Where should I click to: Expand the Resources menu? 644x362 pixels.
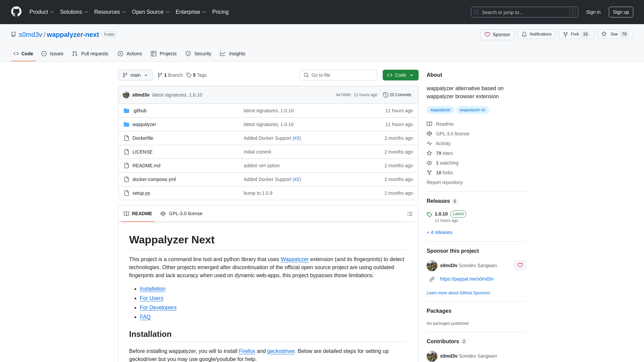tap(110, 12)
